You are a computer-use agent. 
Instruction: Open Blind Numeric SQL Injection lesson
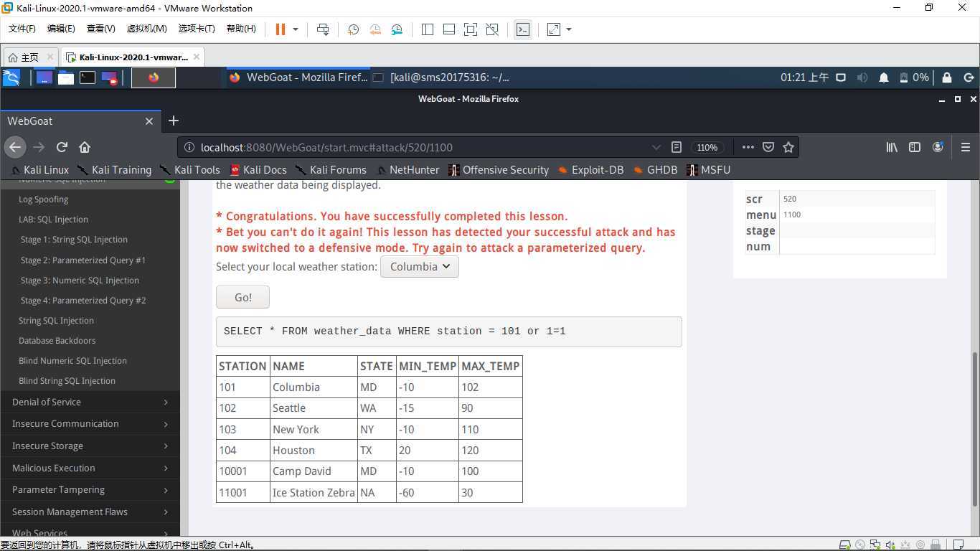[72, 361]
